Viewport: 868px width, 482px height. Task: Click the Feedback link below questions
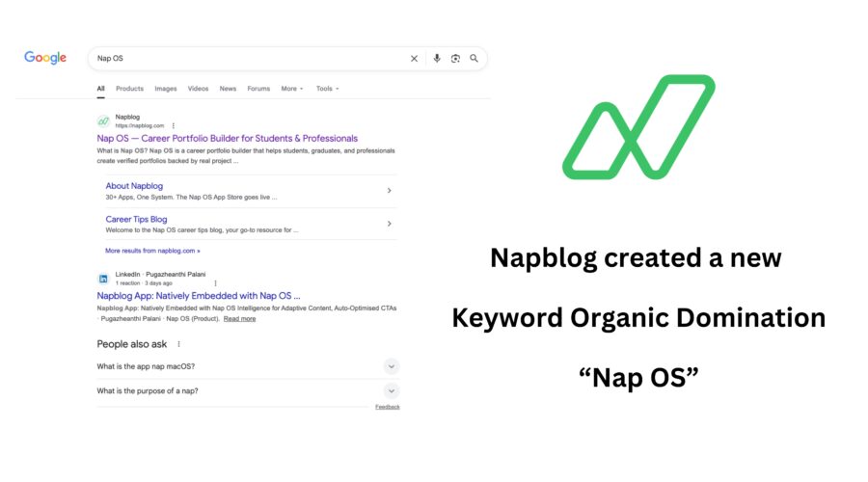tap(388, 407)
